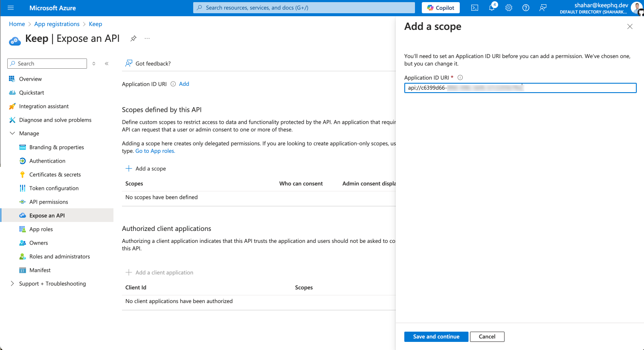Screen dimensions: 644x350
Task: Open the Azure portal hamburger menu
Action: [x=11, y=8]
